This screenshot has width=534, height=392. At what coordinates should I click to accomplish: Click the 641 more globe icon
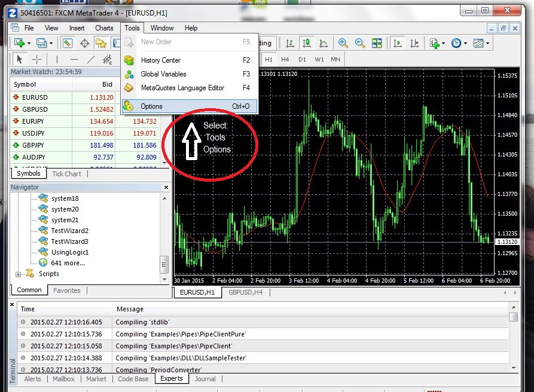pos(43,262)
